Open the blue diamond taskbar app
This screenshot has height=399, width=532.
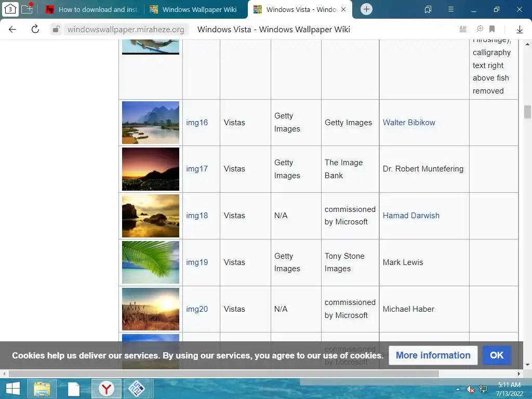point(136,389)
